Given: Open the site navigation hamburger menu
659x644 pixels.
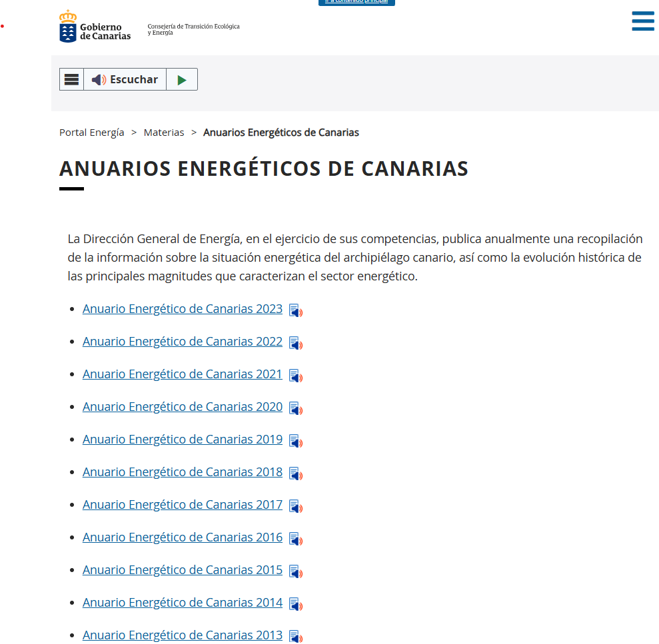Looking at the screenshot, I should tap(642, 21).
